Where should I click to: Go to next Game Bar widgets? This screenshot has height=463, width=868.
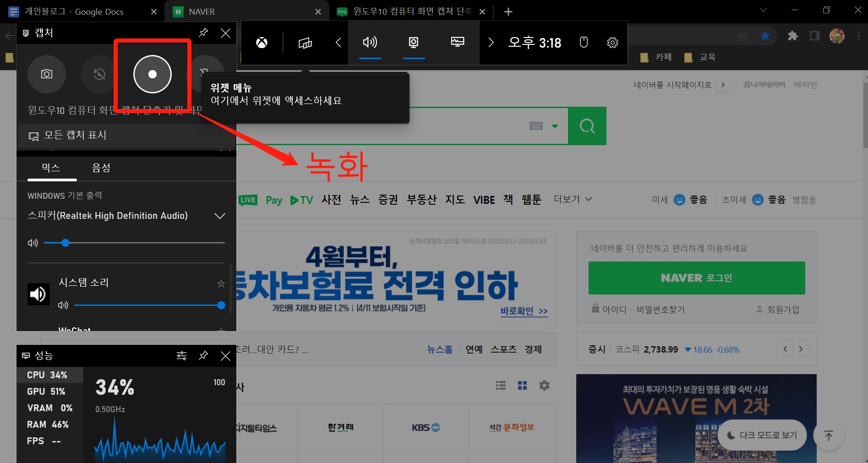coord(491,43)
